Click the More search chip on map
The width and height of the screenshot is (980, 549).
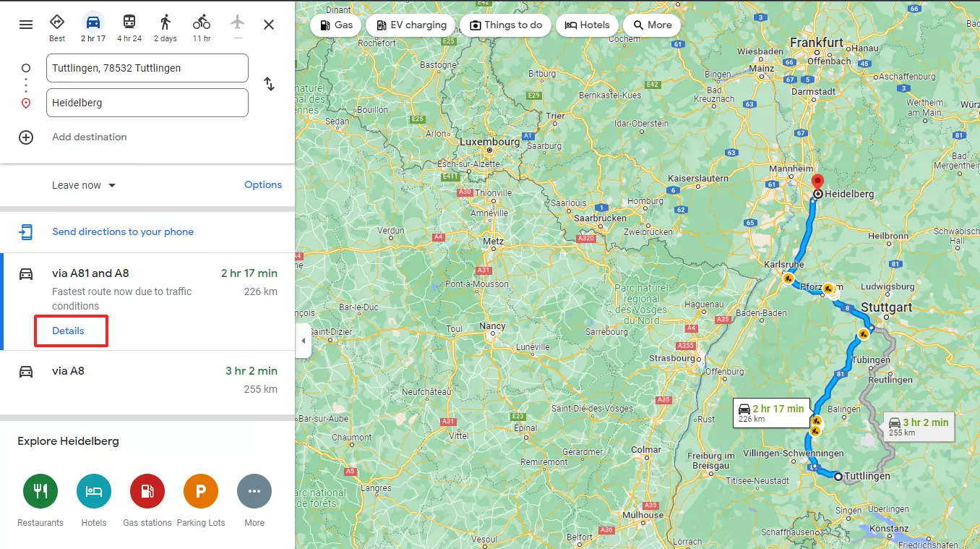click(x=652, y=25)
